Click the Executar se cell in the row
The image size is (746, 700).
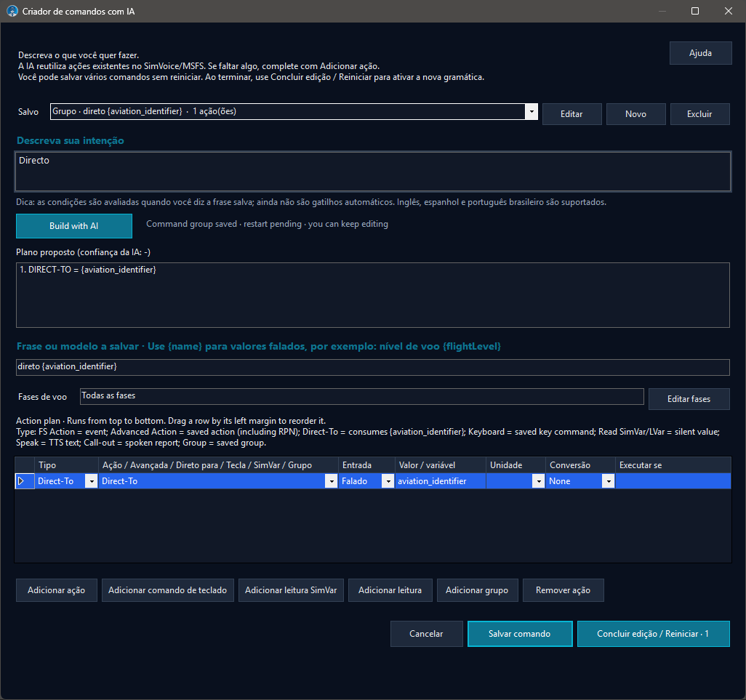tap(673, 481)
